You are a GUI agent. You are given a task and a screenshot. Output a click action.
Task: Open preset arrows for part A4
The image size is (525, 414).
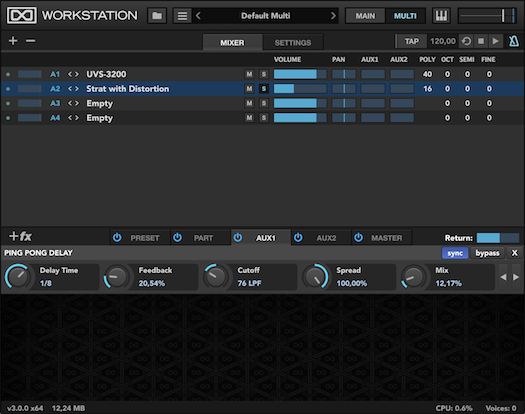tap(73, 118)
